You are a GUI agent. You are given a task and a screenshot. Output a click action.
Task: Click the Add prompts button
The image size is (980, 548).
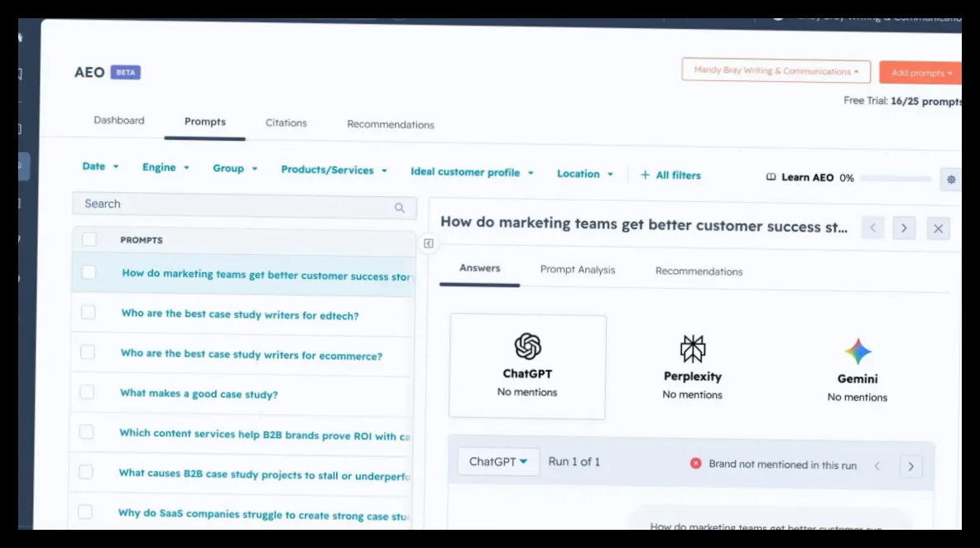click(920, 73)
